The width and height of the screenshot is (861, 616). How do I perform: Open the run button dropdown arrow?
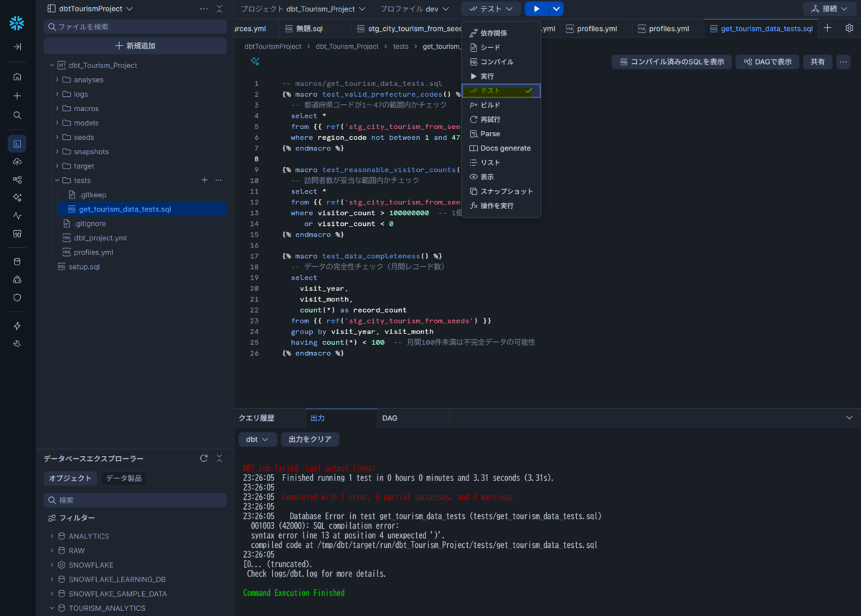point(556,9)
